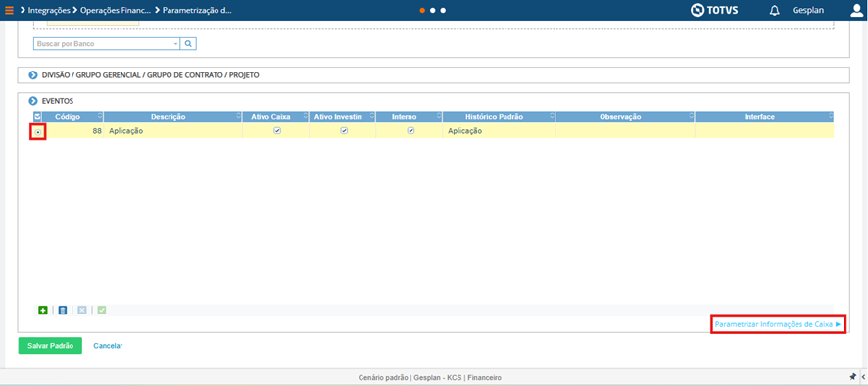
Task: Select the first (orange) page indicator dot
Action: (422, 10)
